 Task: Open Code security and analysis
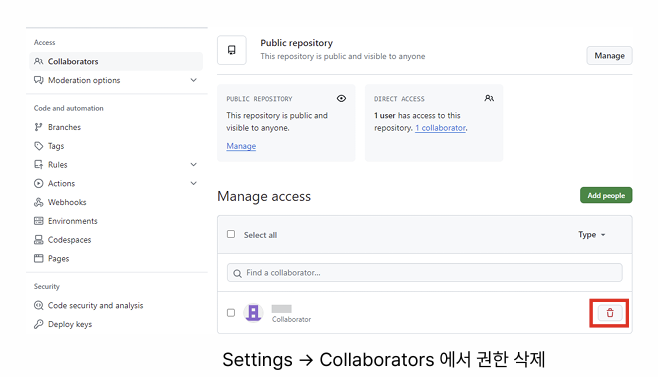[x=95, y=306]
